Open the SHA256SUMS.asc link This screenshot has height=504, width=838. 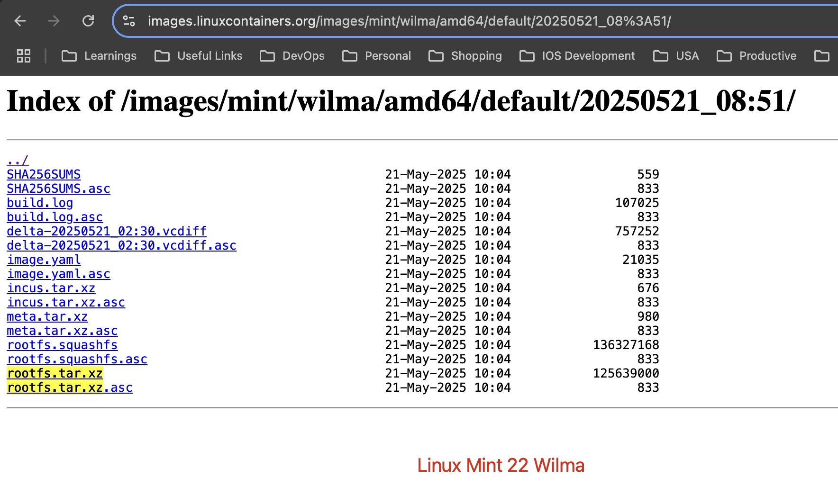pyautogui.click(x=58, y=189)
